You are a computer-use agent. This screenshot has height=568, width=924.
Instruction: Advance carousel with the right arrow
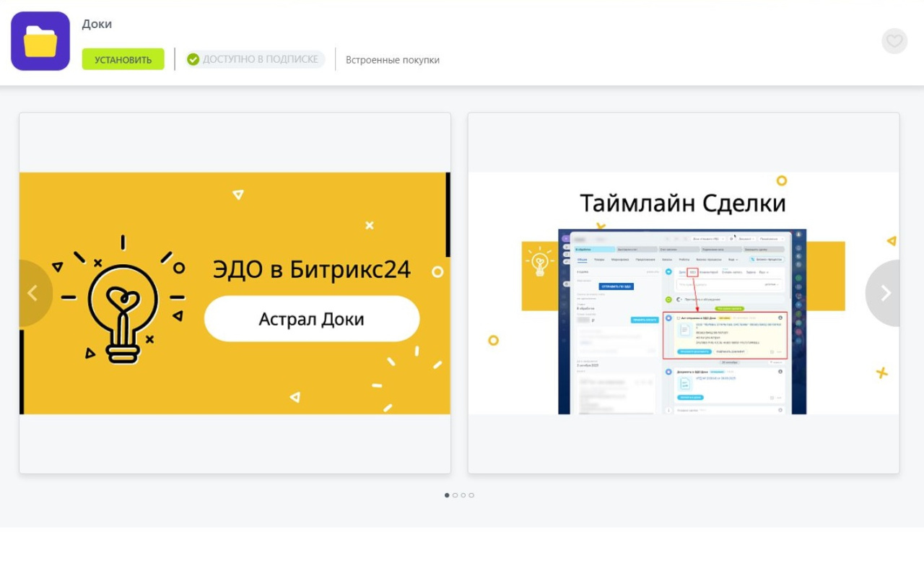pos(886,293)
